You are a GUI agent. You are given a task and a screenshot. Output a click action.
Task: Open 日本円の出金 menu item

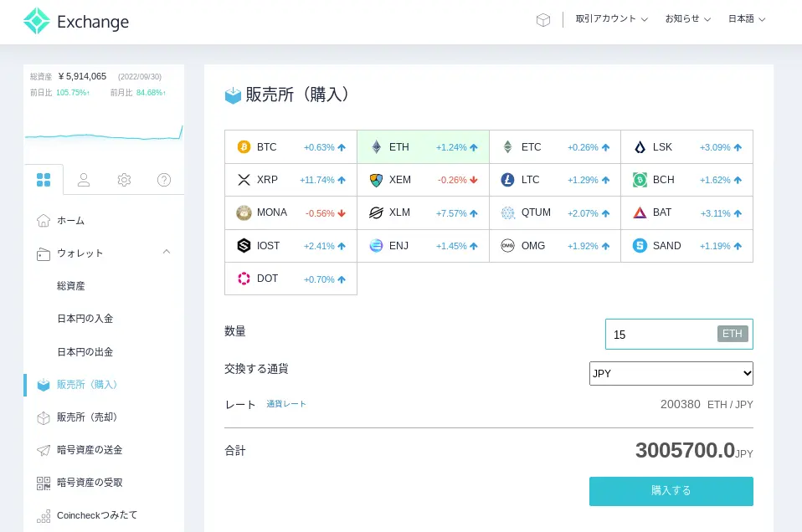[x=85, y=352]
